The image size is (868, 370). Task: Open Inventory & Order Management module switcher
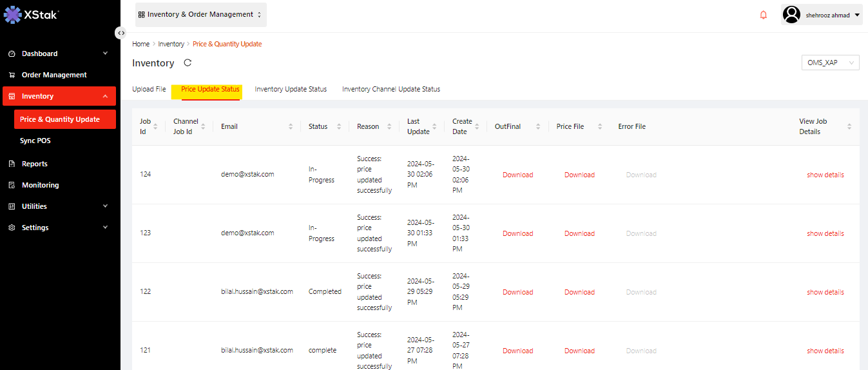[200, 14]
